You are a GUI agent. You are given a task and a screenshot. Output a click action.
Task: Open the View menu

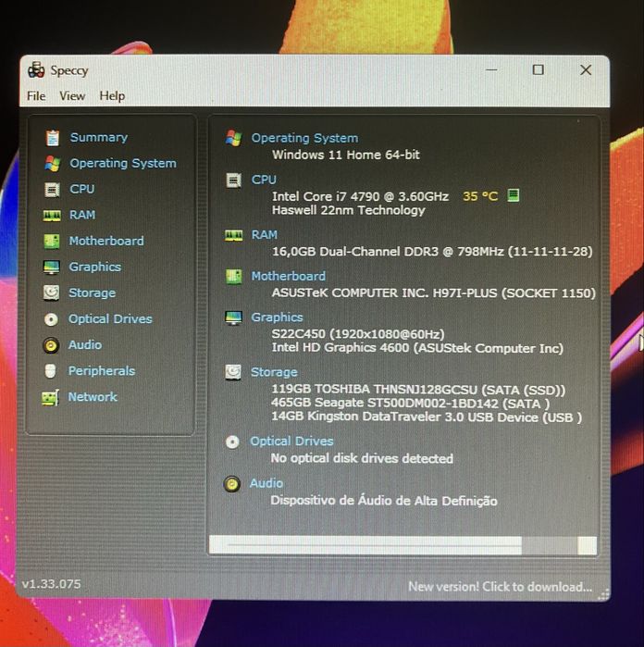click(x=72, y=95)
